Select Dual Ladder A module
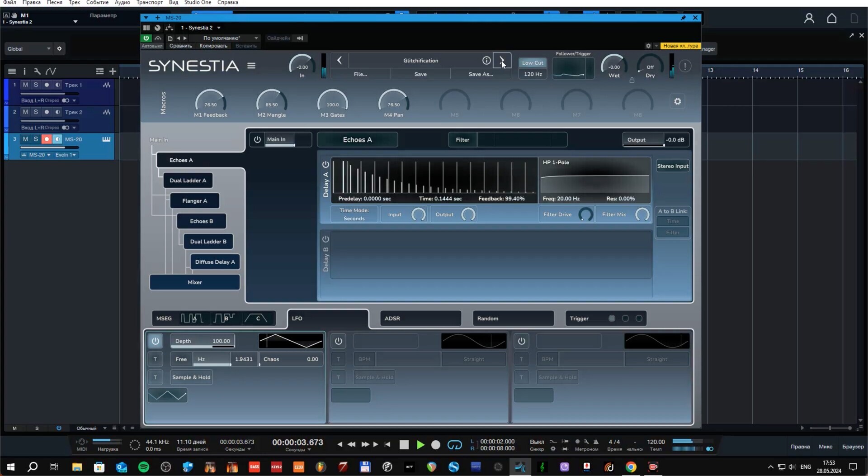868x476 pixels. [x=188, y=180]
